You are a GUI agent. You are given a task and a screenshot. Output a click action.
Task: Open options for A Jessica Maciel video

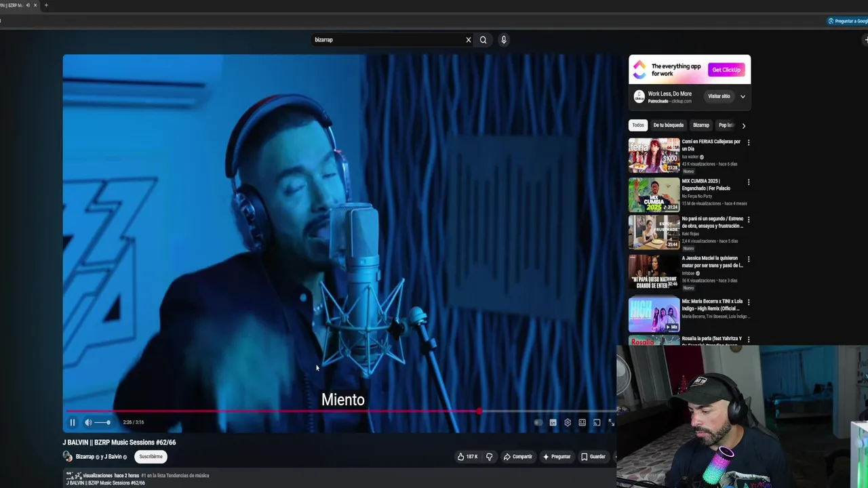click(749, 259)
